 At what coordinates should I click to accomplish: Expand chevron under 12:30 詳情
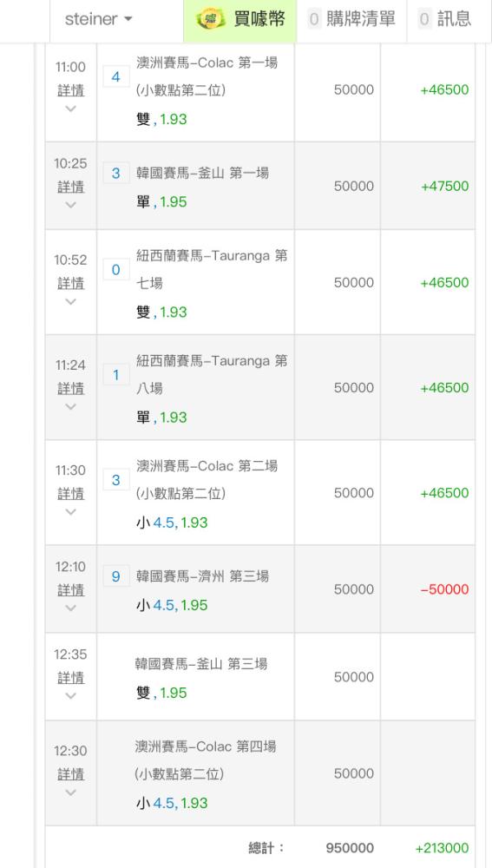pyautogui.click(x=70, y=792)
